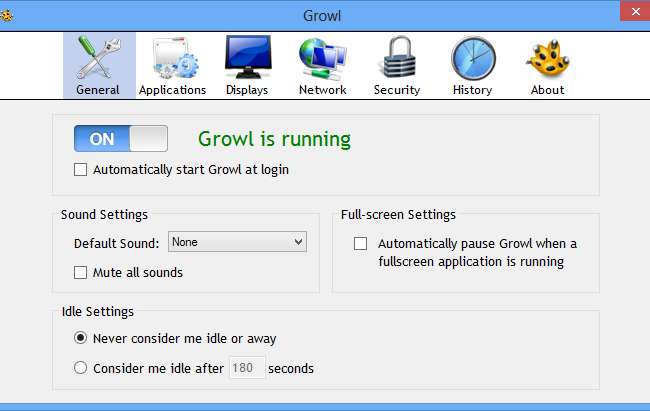Open the About paw tab

548,66
